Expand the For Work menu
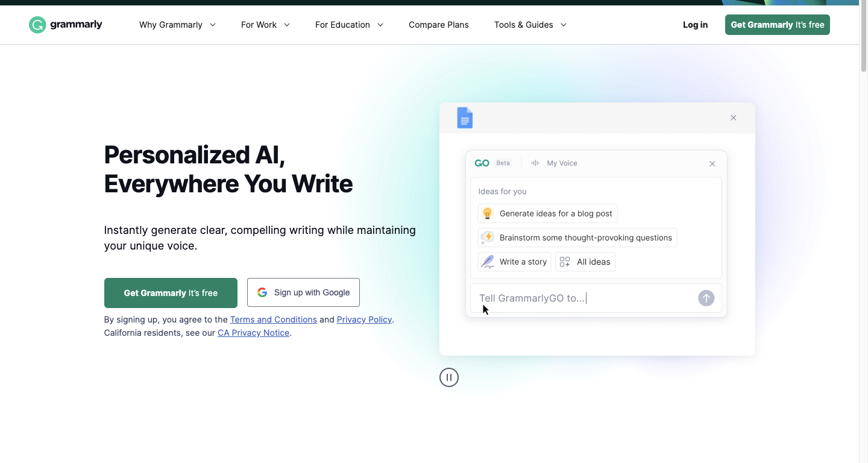Viewport: 868px width, 463px height. (265, 25)
